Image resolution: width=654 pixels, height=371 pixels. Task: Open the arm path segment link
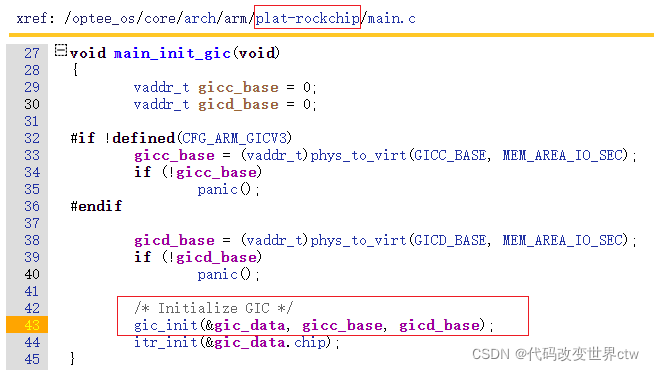(x=235, y=19)
